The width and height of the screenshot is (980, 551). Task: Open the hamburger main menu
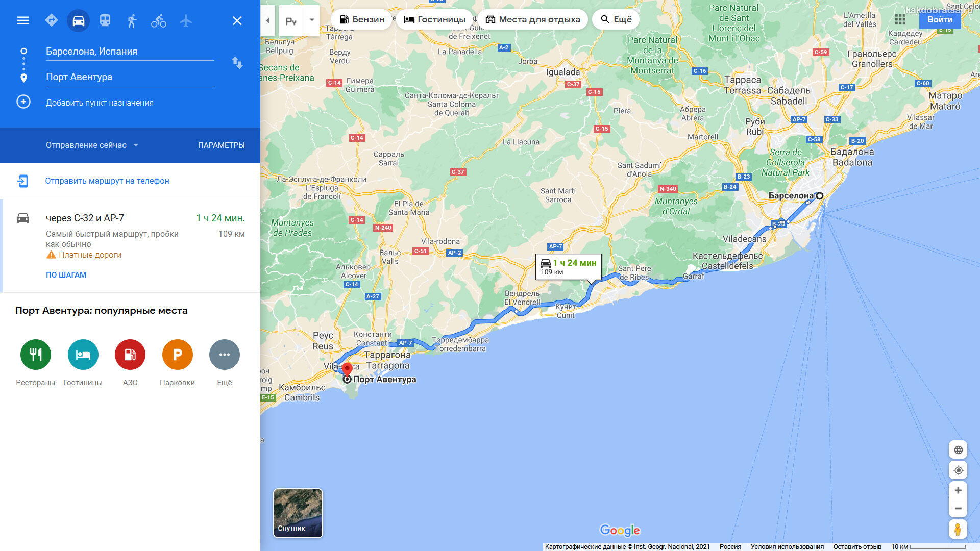[x=23, y=20]
